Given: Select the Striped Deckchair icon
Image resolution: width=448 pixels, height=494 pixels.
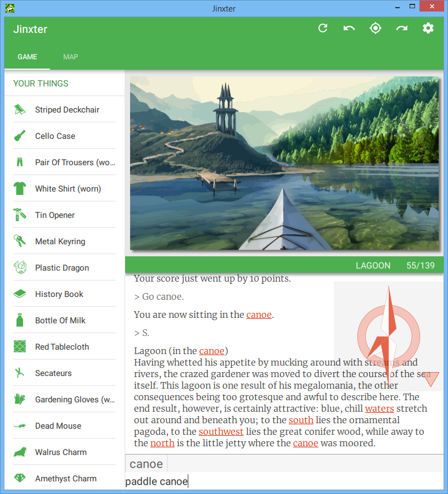Looking at the screenshot, I should (20, 110).
